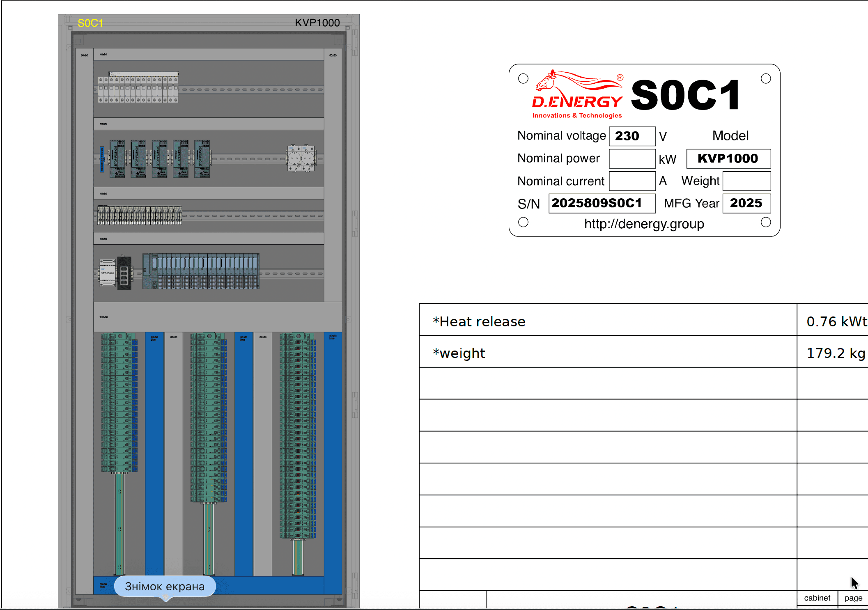Click the *weight table cell
The image size is (868, 610).
pos(608,352)
